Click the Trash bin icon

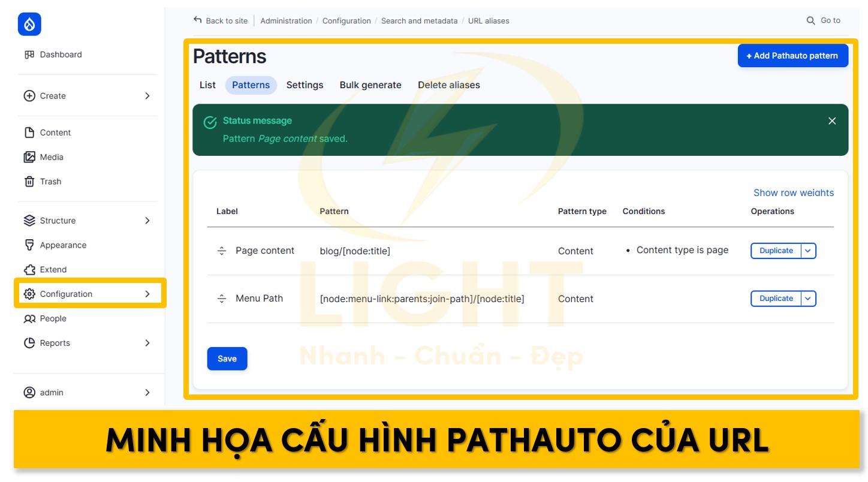(x=29, y=182)
